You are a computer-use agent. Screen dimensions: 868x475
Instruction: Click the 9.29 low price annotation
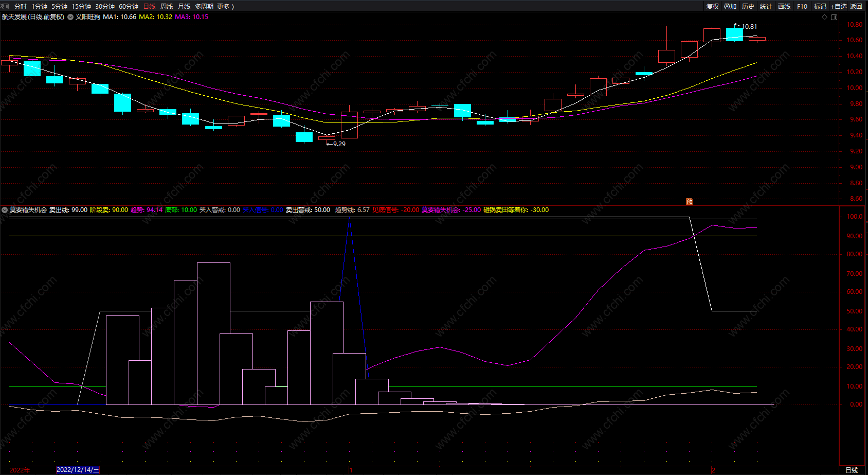click(339, 144)
